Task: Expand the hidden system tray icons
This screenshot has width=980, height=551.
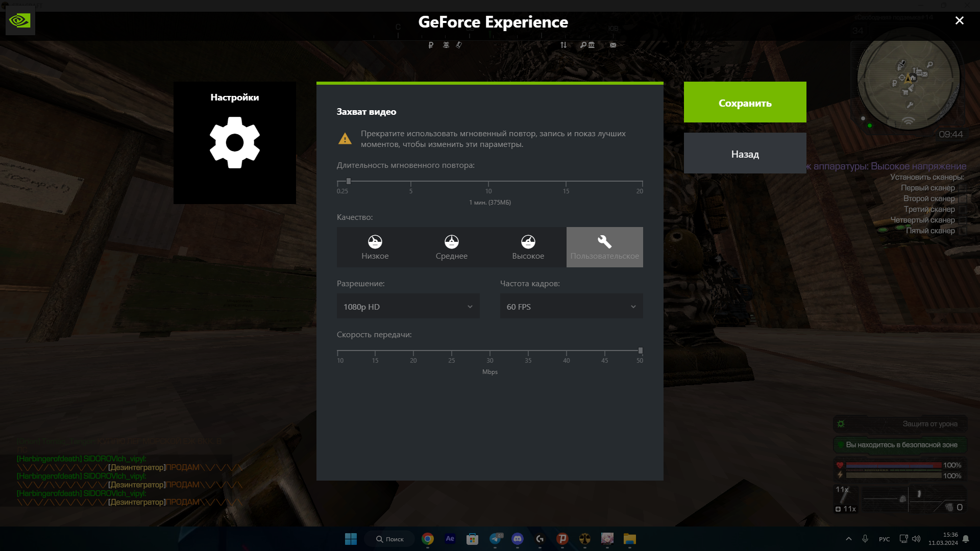Action: [849, 539]
